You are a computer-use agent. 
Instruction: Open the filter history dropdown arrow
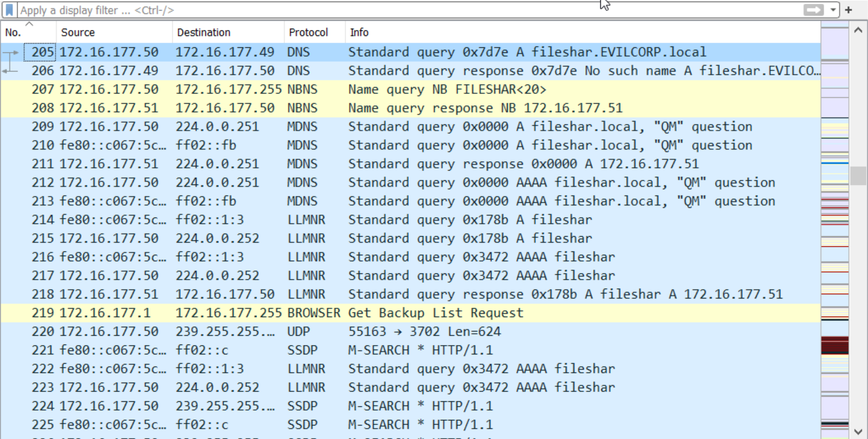point(833,10)
